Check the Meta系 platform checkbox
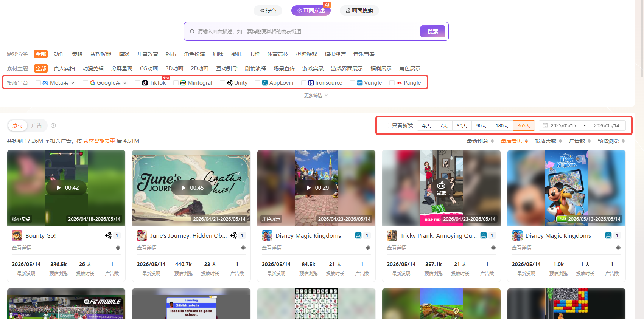Screen dimensions: 644x319 (38, 83)
